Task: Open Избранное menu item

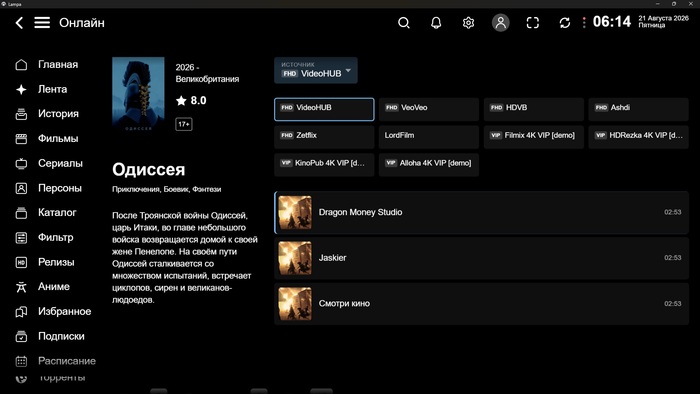Action: pos(64,311)
